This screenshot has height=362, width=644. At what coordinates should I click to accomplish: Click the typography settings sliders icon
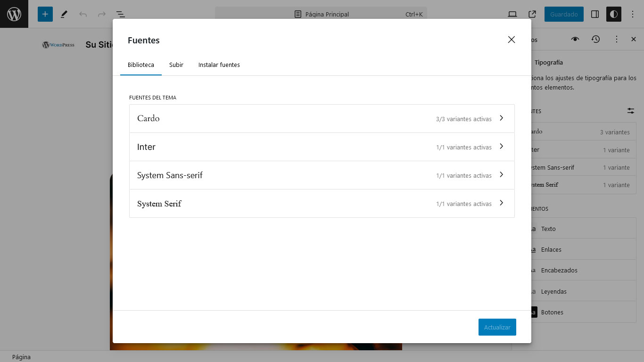630,111
